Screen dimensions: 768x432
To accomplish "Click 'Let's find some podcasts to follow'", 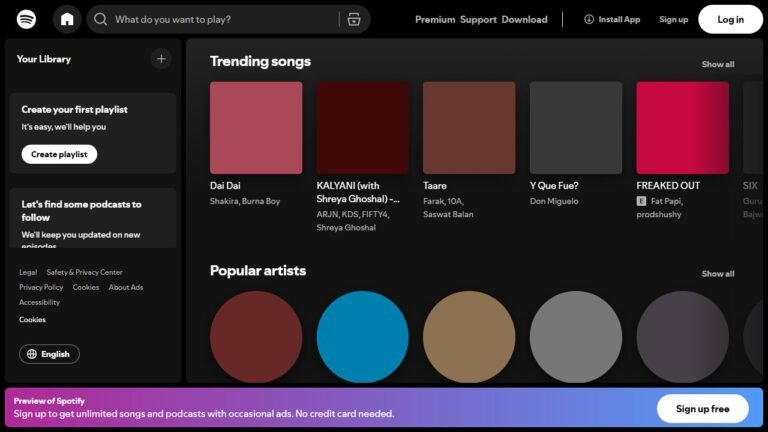I will pyautogui.click(x=81, y=211).
